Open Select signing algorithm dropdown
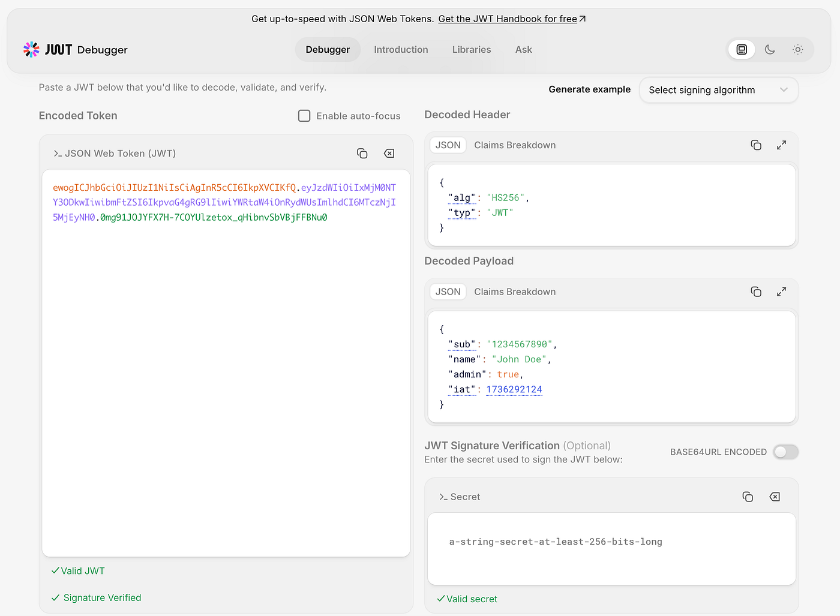Viewport: 840px width, 616px height. point(719,90)
